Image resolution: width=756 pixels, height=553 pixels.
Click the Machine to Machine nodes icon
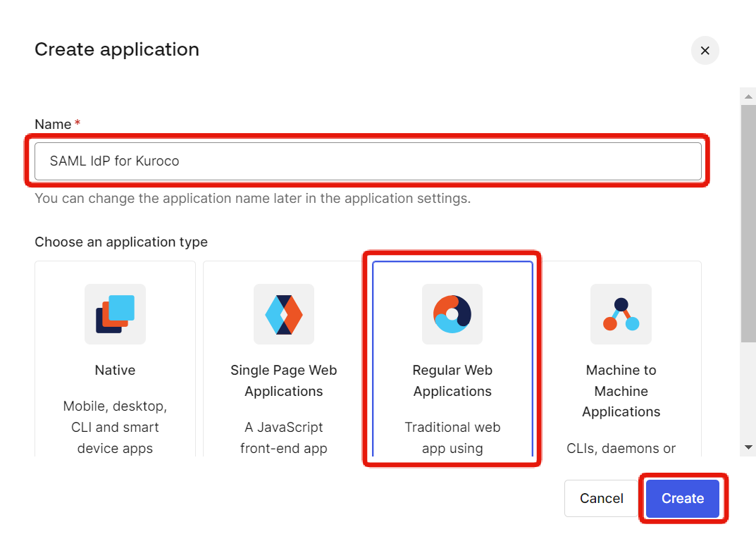pos(621,314)
